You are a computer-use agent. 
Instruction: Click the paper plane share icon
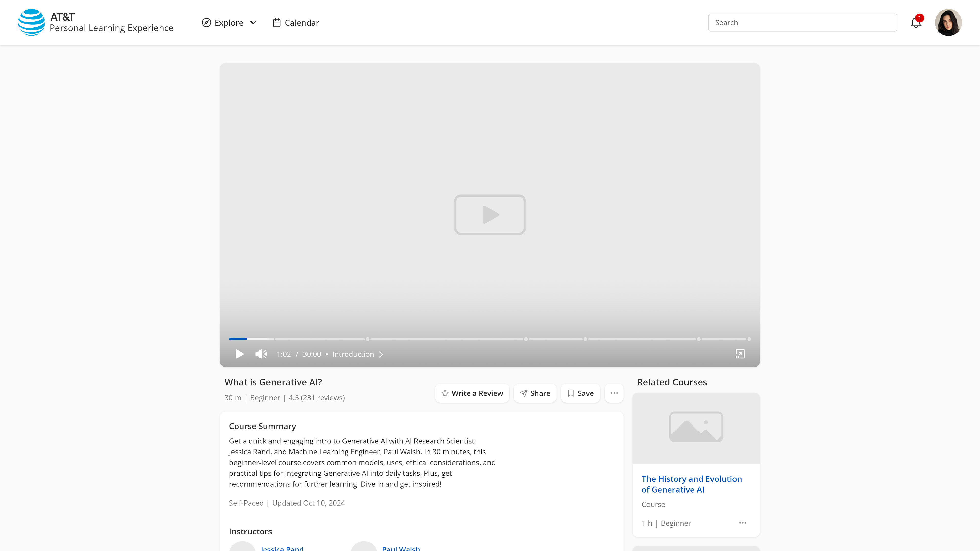524,393
